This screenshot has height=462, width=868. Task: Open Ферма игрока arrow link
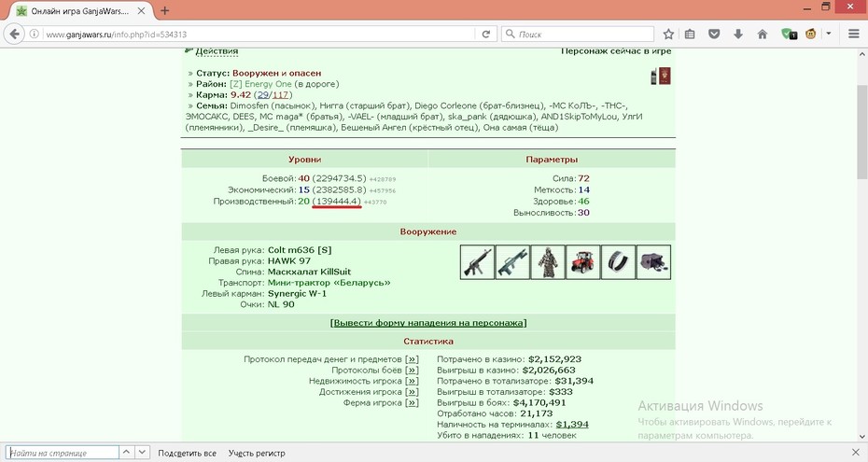(412, 403)
